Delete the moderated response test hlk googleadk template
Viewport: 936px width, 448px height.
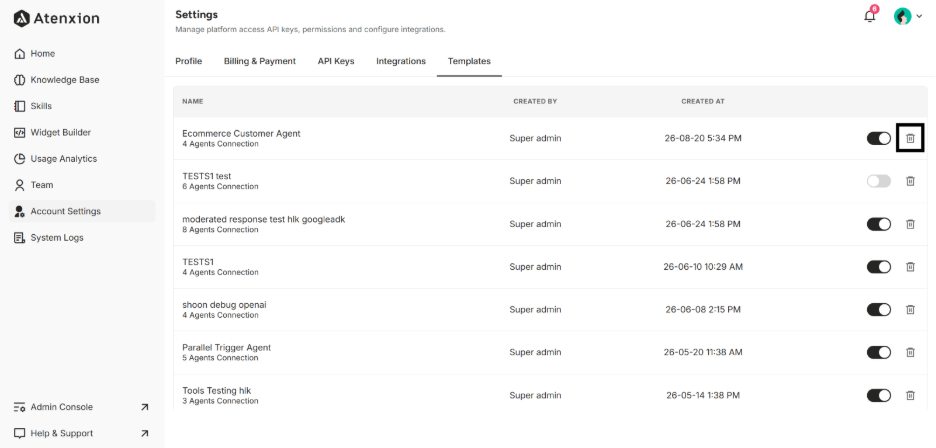pos(910,224)
